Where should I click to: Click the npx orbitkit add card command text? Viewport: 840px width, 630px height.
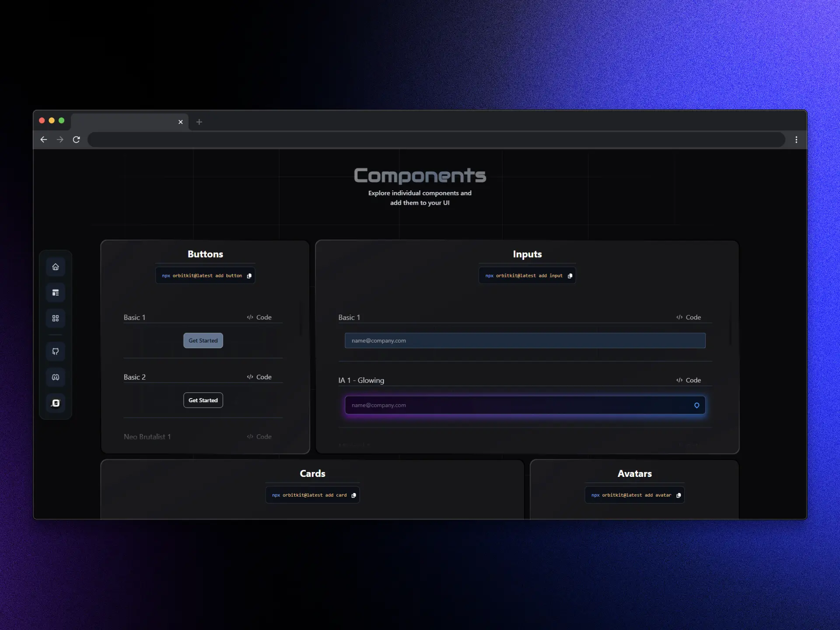tap(309, 495)
